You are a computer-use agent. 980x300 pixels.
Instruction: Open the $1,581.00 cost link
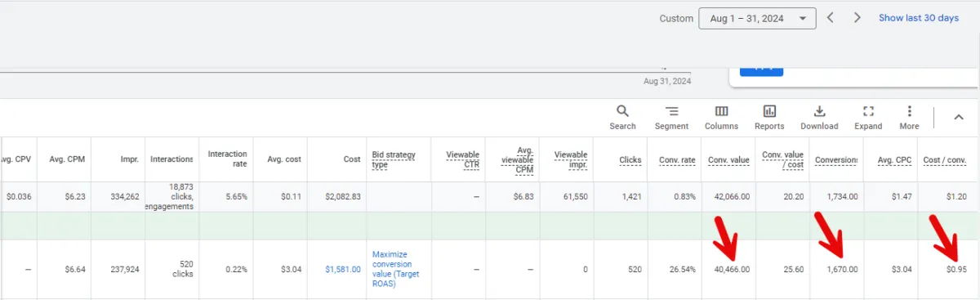click(x=342, y=269)
